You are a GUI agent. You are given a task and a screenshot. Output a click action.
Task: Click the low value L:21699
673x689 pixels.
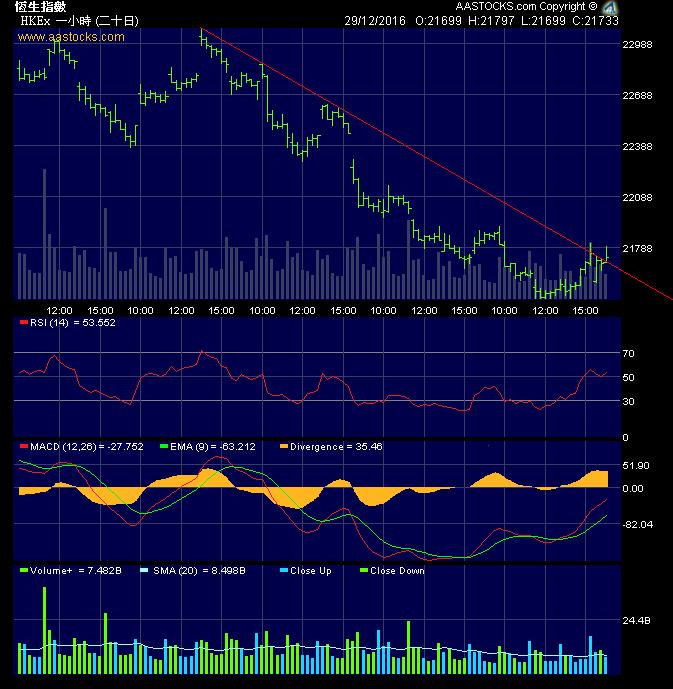(x=543, y=21)
